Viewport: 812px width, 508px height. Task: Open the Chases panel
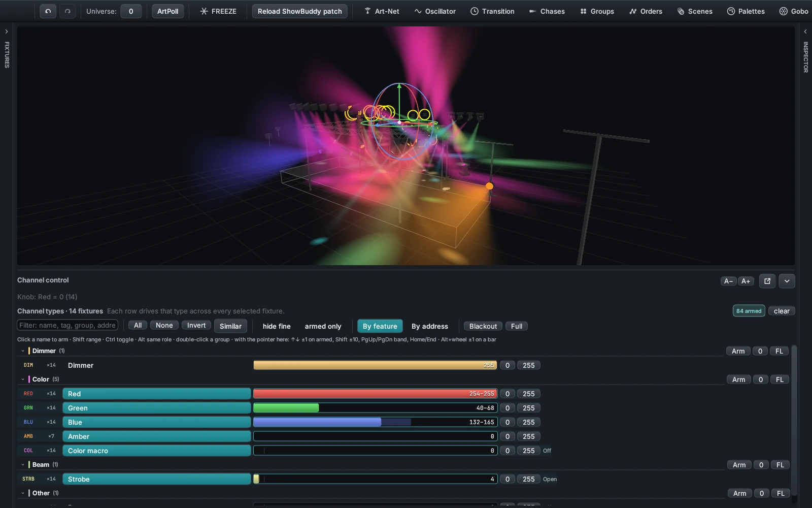(x=547, y=11)
